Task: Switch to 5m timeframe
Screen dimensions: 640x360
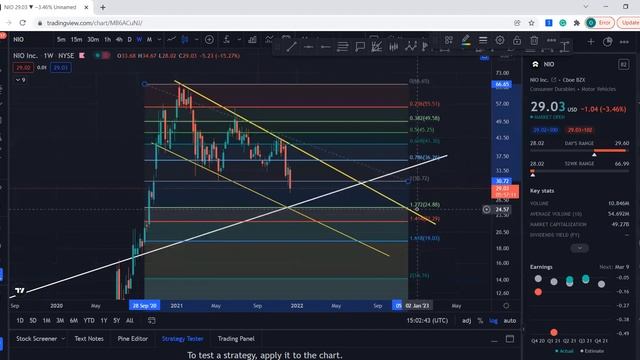Action: [x=61, y=40]
